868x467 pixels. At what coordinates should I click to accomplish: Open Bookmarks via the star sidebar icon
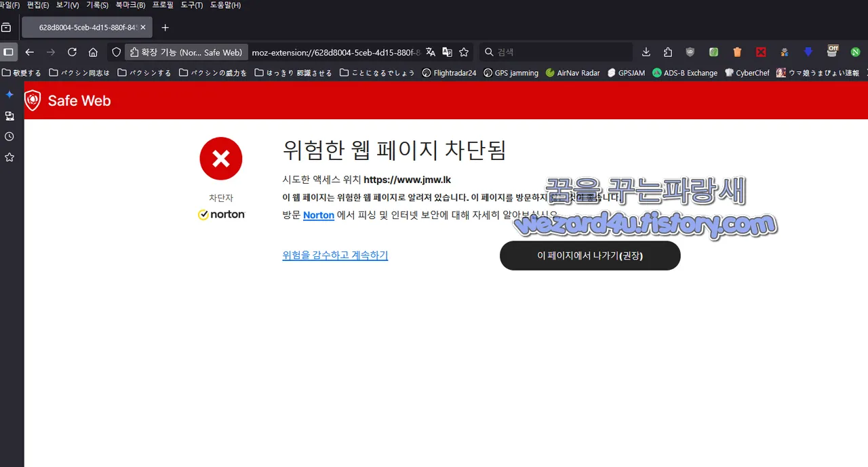coord(9,157)
